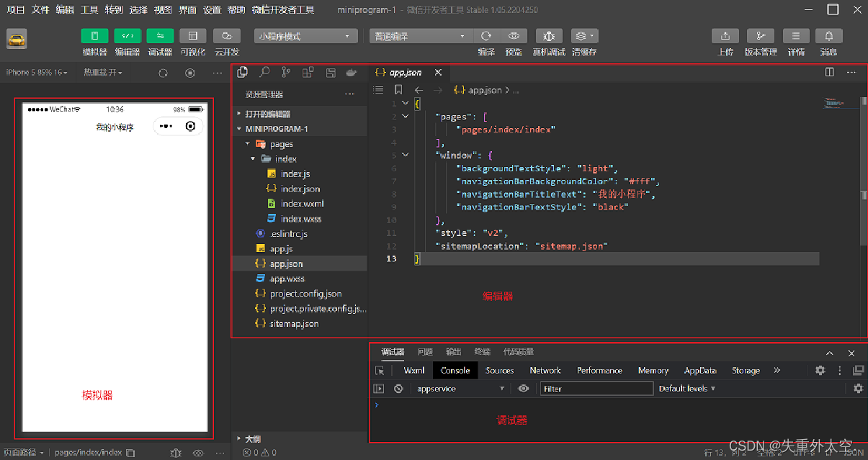Viewport: 868px width, 460px height.
Task: Click the 预览 eye icon in toolbar
Action: (514, 36)
